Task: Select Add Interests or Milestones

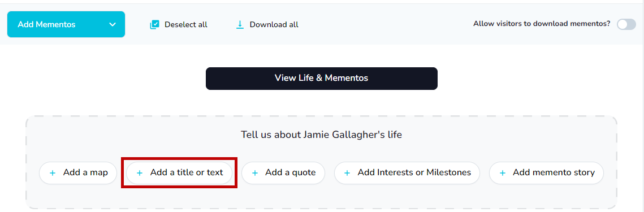Action: pos(407,173)
